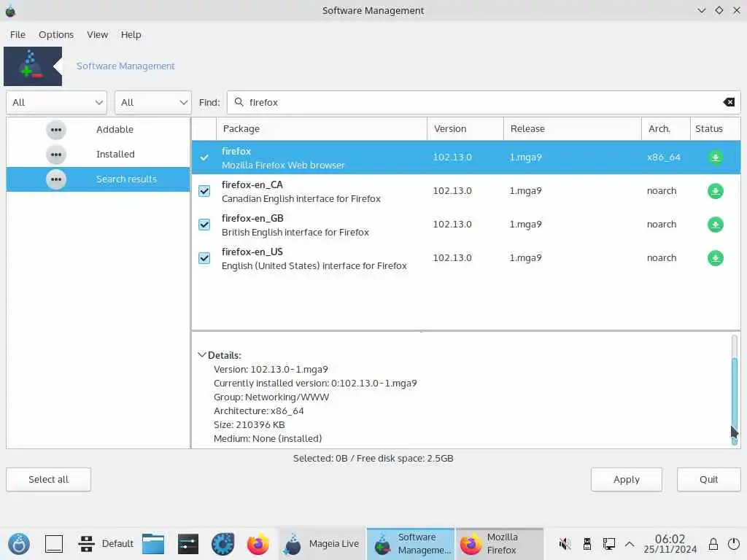The width and height of the screenshot is (747, 560).
Task: Open the system settings sliders icon in taskbar
Action: point(188,544)
